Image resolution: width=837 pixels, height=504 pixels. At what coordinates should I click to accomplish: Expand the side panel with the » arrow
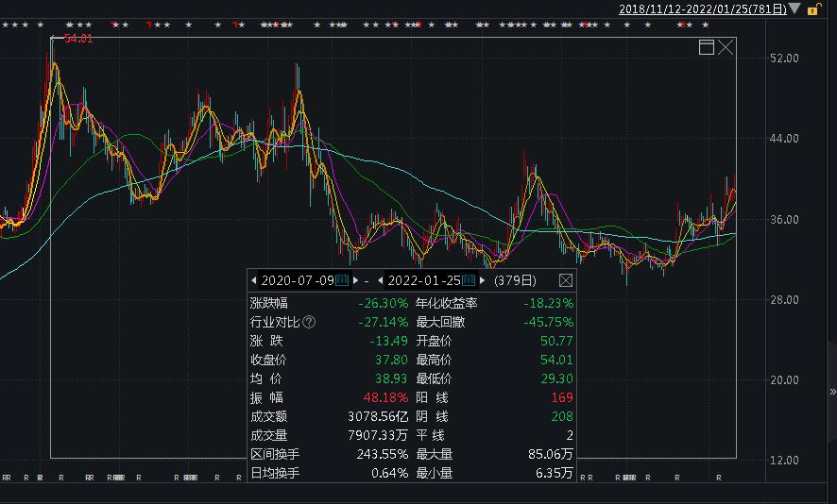pos(832,392)
